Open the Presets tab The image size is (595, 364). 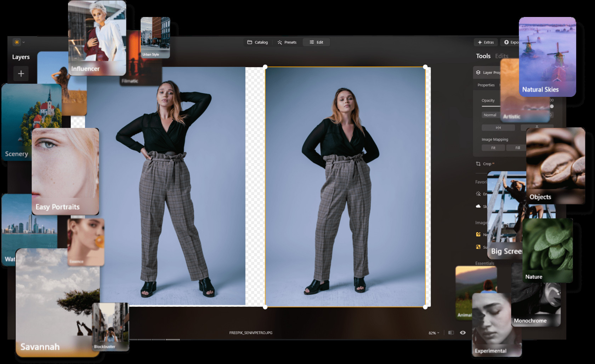pos(287,42)
